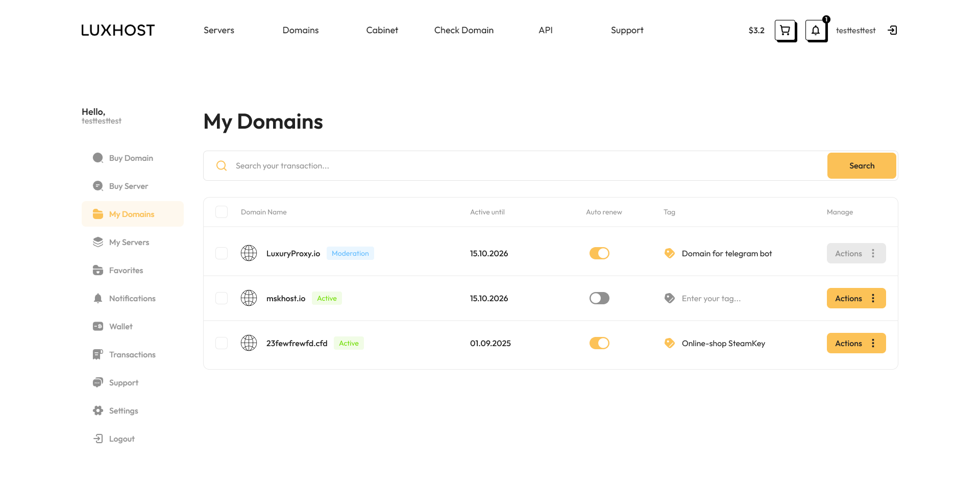Click the sidebar Logout icon
Viewport: 980px width, 485px height.
(x=98, y=439)
